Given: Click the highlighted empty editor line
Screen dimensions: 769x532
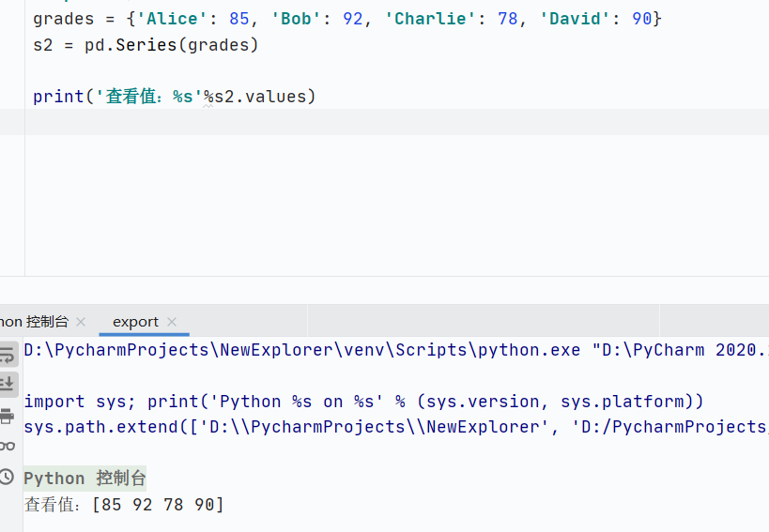Looking at the screenshot, I should pos(376,122).
